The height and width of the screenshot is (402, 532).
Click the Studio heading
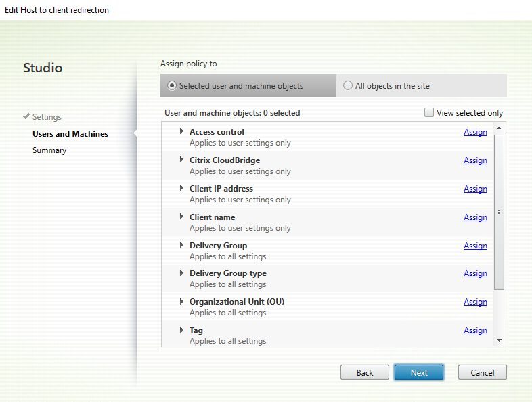[43, 68]
